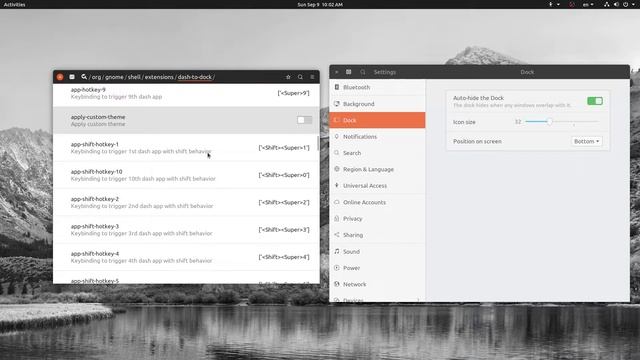
Task: Select Online Accounts in the Settings sidebar
Action: pyautogui.click(x=377, y=202)
